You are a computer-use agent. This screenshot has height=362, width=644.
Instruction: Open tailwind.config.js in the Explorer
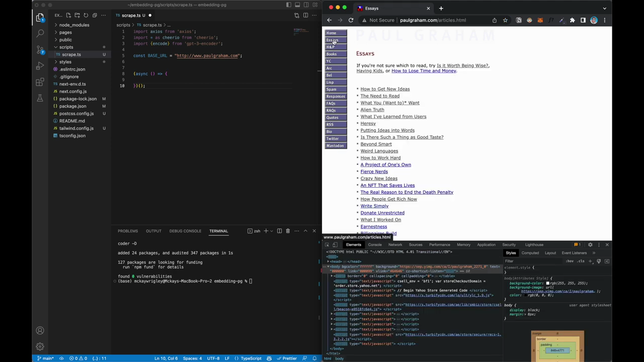76,128
